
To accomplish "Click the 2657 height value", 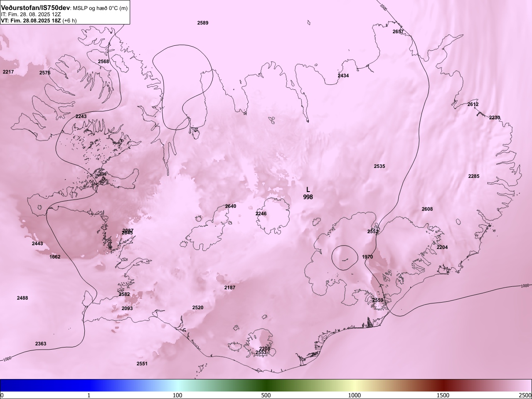I will 398,32.
